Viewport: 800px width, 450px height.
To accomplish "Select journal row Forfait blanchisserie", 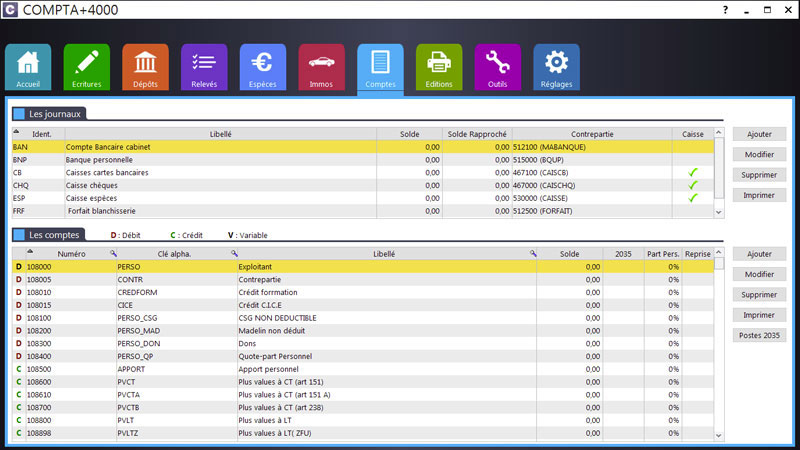I will tap(363, 211).
